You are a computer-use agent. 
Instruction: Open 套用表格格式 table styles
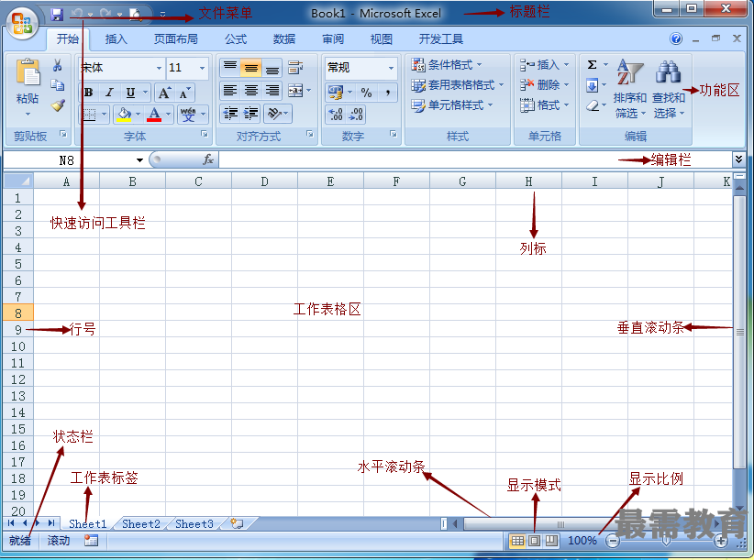[x=458, y=85]
